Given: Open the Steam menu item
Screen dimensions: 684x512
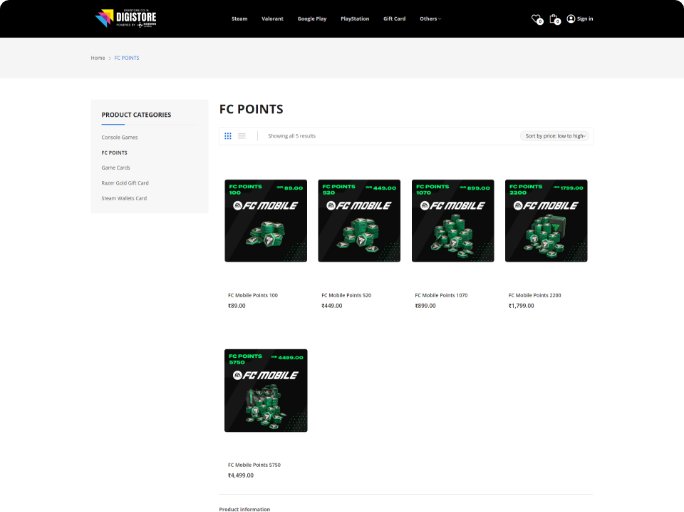Looking at the screenshot, I should [x=239, y=19].
